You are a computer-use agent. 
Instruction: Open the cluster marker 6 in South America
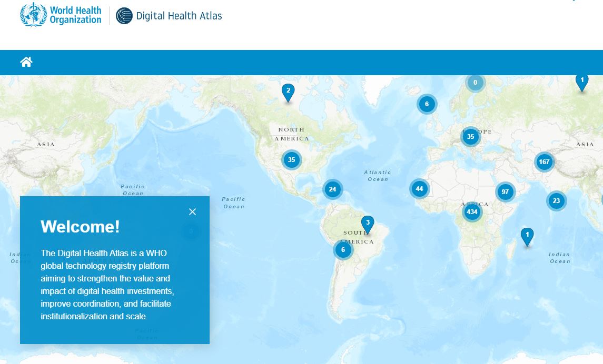(343, 250)
